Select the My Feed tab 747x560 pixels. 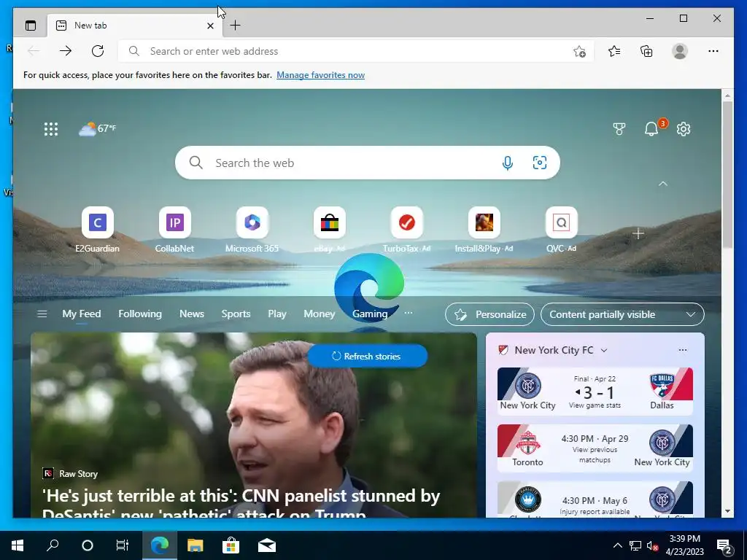click(x=82, y=314)
